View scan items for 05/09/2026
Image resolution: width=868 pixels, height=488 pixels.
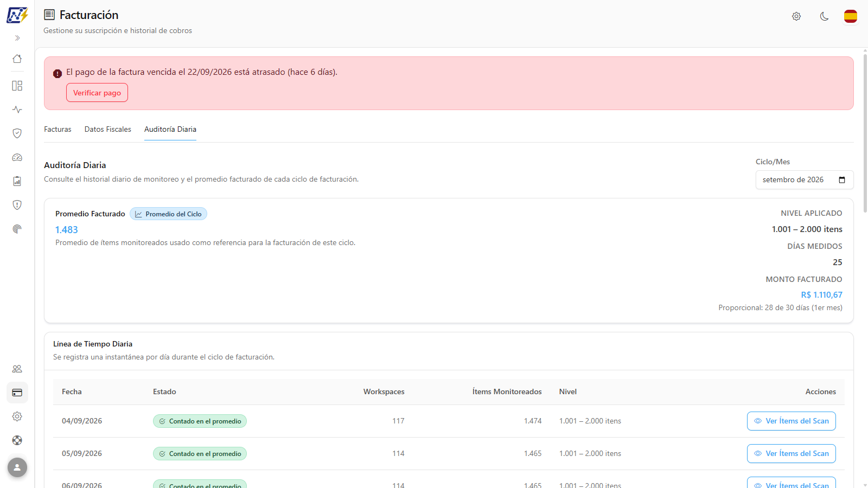tap(792, 454)
